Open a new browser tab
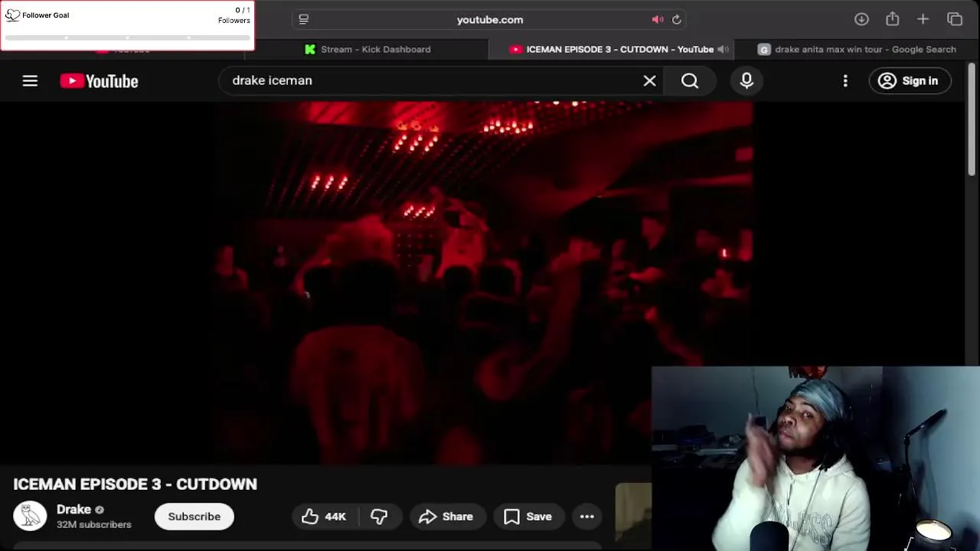 point(923,19)
